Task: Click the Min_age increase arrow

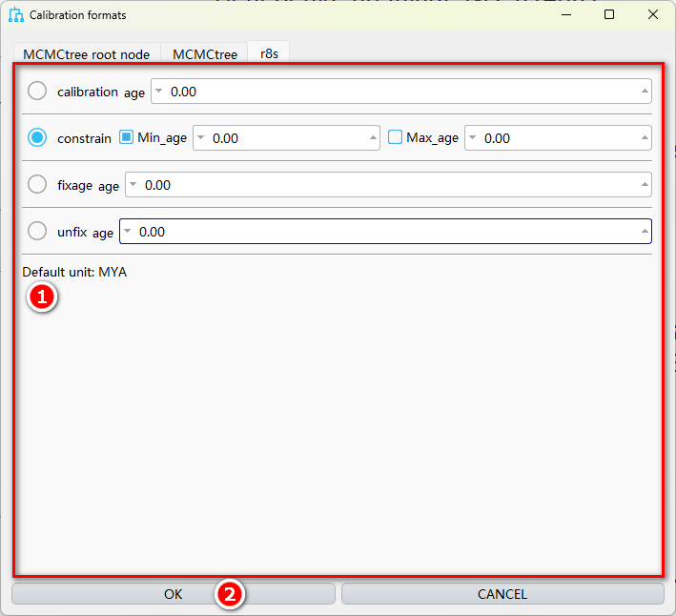Action: pyautogui.click(x=373, y=137)
